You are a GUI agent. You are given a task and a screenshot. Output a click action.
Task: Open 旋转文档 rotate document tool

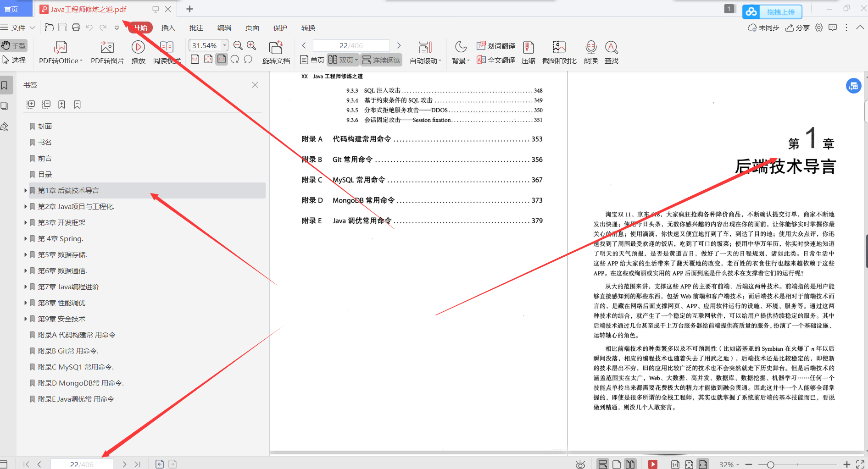pyautogui.click(x=276, y=53)
